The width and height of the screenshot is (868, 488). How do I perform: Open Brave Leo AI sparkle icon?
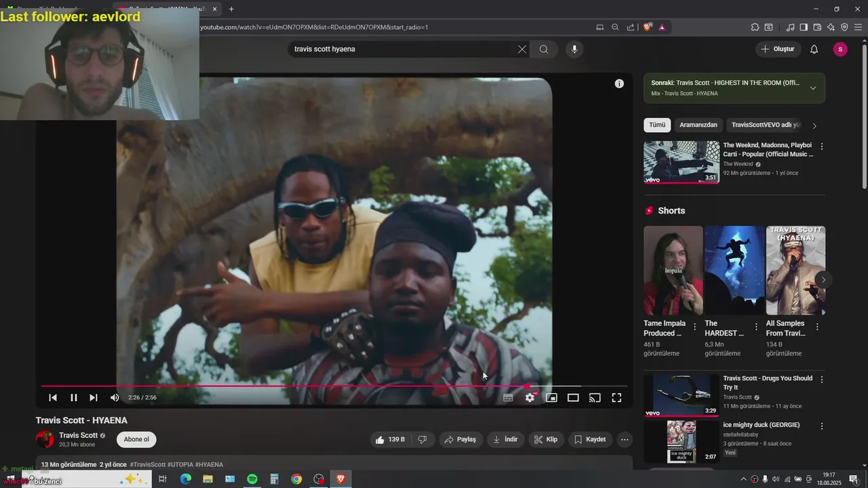(x=831, y=27)
